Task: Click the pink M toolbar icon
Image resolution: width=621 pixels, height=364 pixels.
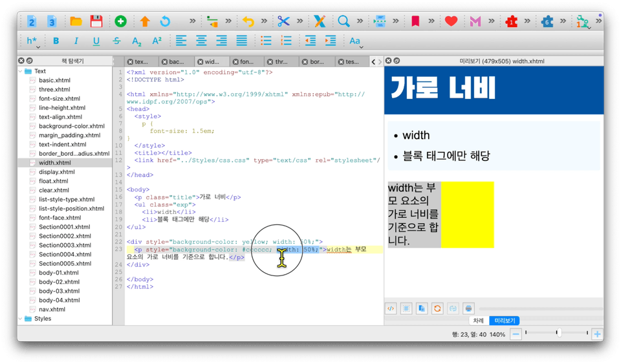Action: point(475,21)
